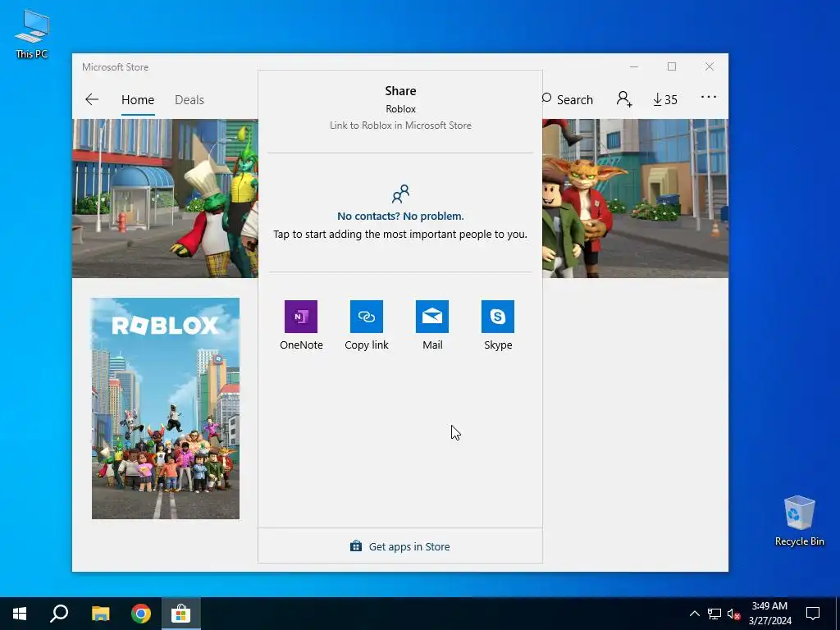The image size is (840, 630).
Task: Open Get apps in Store link
Action: (x=400, y=546)
